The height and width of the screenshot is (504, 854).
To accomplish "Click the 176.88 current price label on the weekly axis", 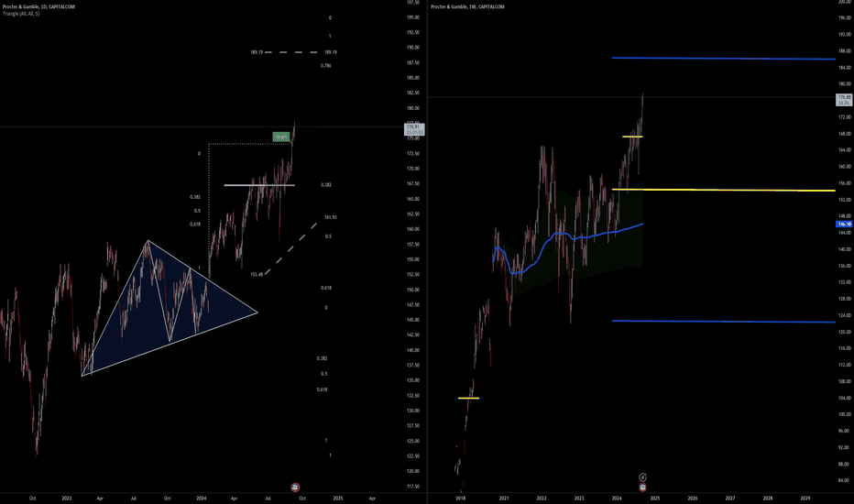I will coord(844,100).
